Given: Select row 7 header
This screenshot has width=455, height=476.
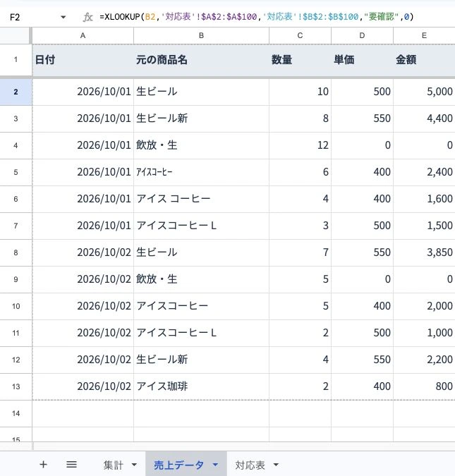Looking at the screenshot, I should tap(16, 226).
